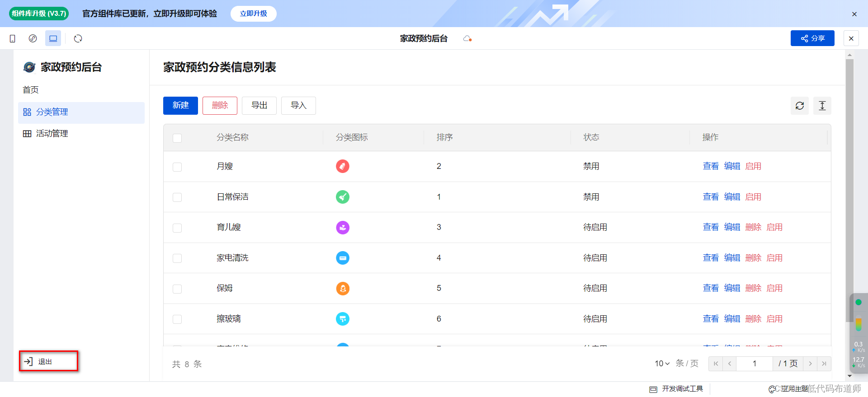Go to last page arrow
The image size is (868, 397).
pyautogui.click(x=824, y=364)
